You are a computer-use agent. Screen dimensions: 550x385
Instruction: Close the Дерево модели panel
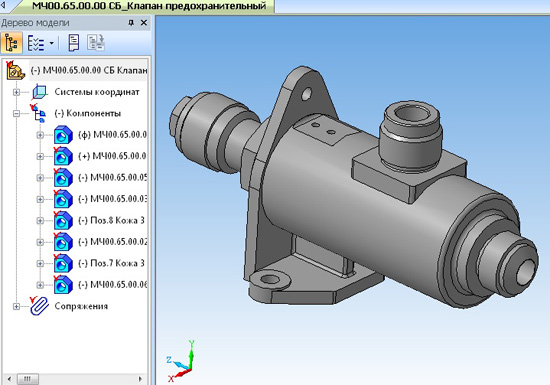pos(143,23)
